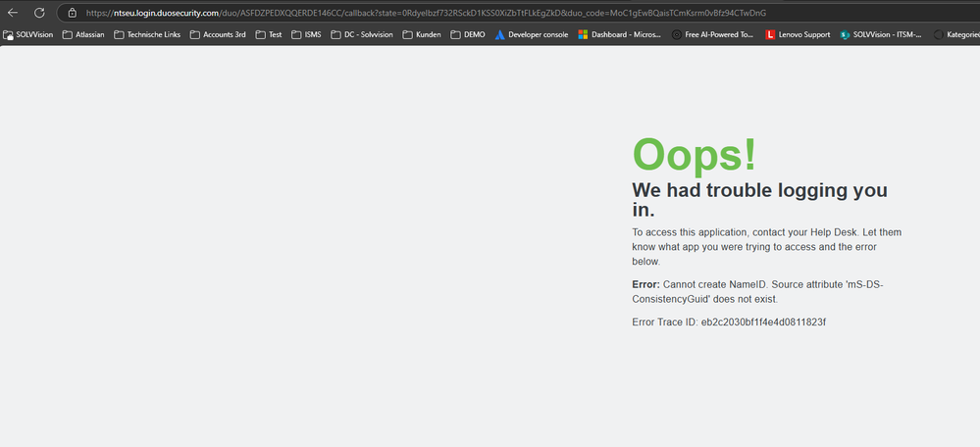
Task: Click the Atlassian Developer console icon
Action: 499,35
